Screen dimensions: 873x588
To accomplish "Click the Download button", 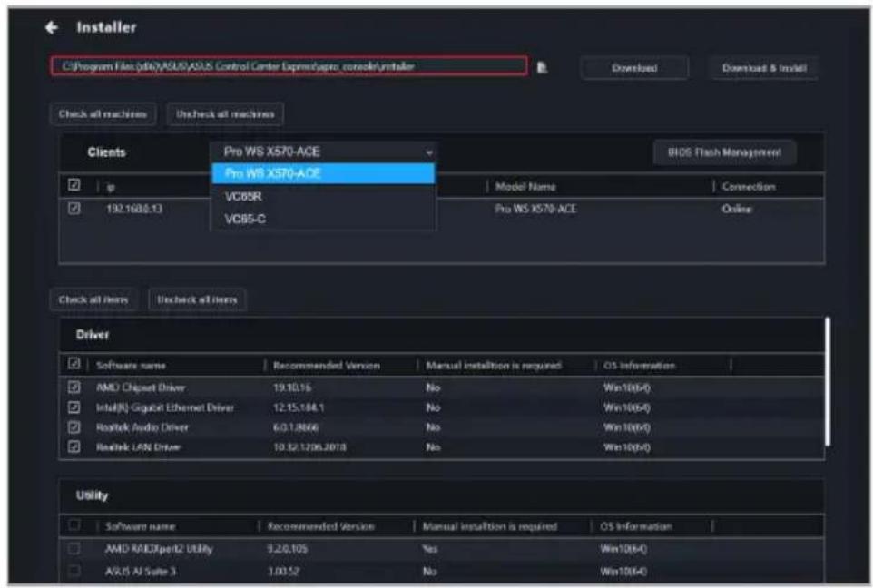I will coord(634,68).
